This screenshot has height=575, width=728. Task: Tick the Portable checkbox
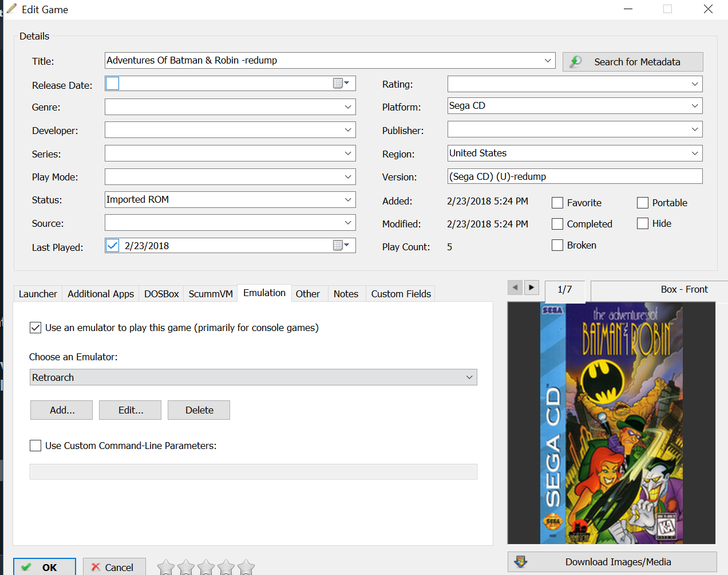point(643,203)
